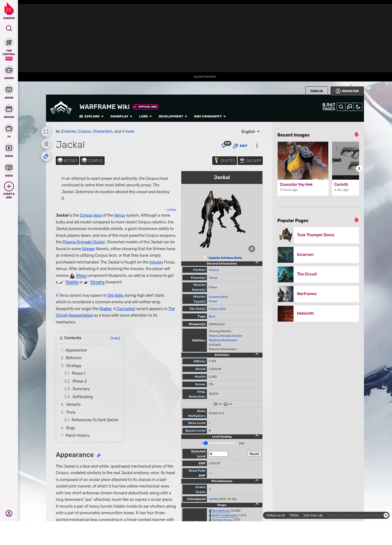Collapse the Statistics infobox section
This screenshot has height=545, width=392.
257,354
